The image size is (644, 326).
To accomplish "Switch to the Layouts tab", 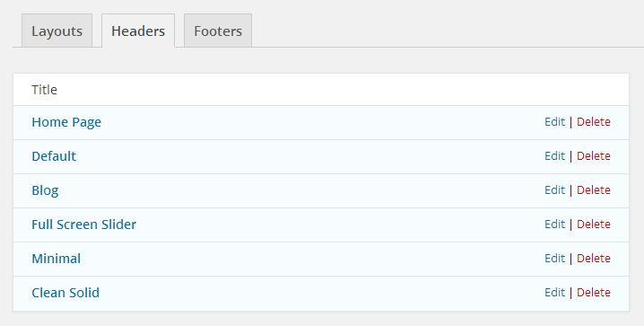I will click(57, 31).
